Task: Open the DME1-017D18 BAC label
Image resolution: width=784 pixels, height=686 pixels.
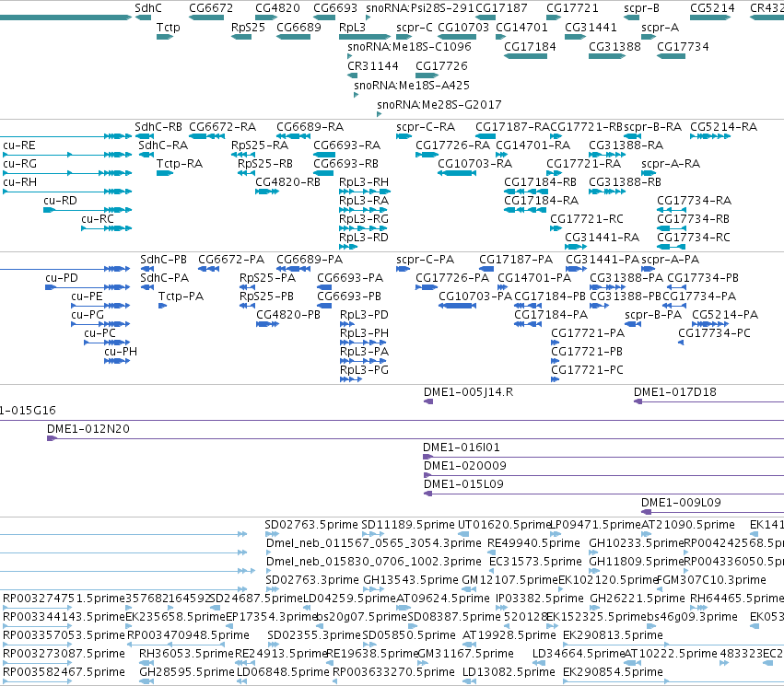Action: (x=675, y=392)
